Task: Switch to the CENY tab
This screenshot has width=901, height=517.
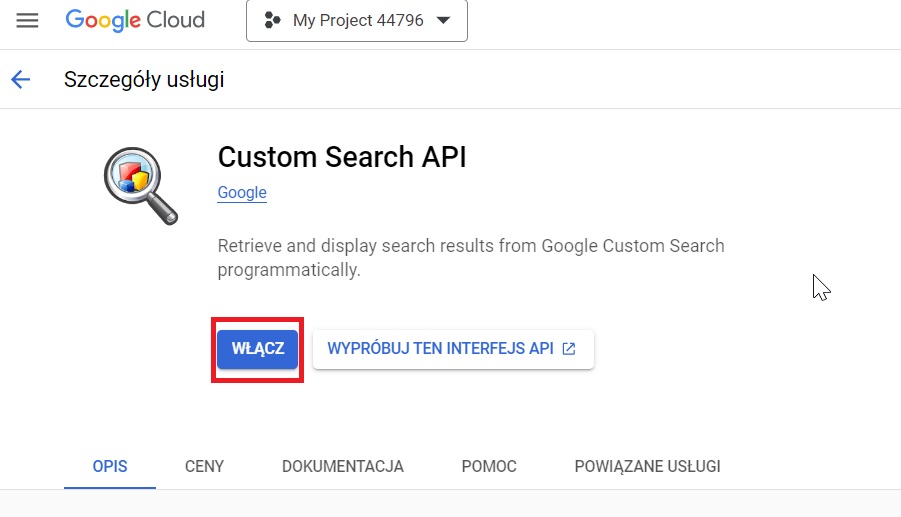Action: click(x=204, y=466)
